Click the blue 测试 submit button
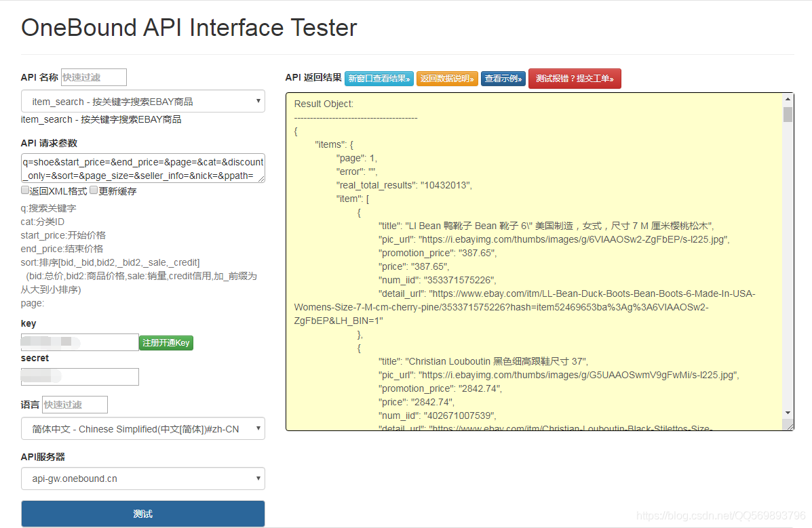812x528 pixels. (x=143, y=514)
